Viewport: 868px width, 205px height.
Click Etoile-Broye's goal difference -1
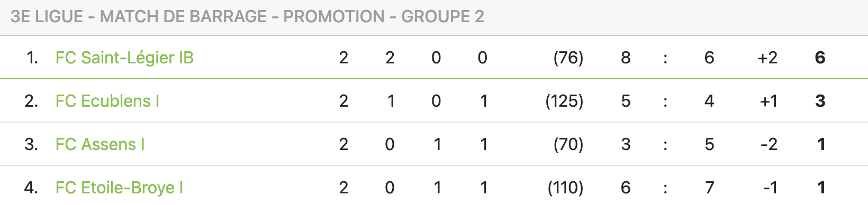(x=770, y=188)
